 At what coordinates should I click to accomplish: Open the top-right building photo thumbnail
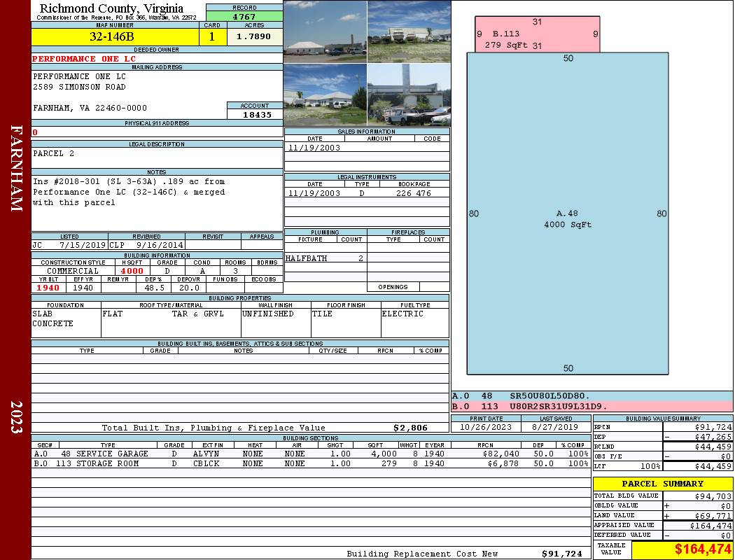[x=409, y=31]
